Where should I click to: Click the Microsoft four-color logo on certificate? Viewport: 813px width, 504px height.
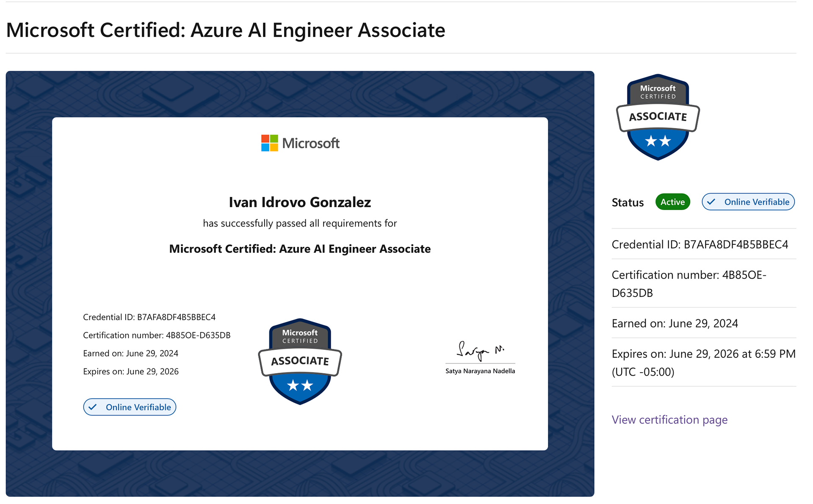point(269,143)
